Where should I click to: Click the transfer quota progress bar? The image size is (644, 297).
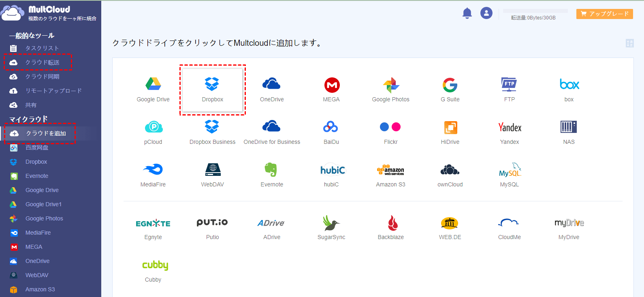535,11
